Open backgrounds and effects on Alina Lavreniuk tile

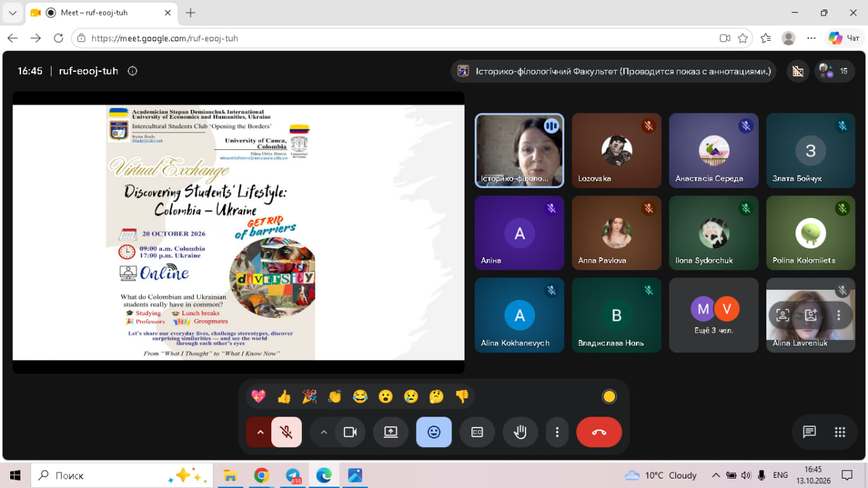[x=811, y=315]
